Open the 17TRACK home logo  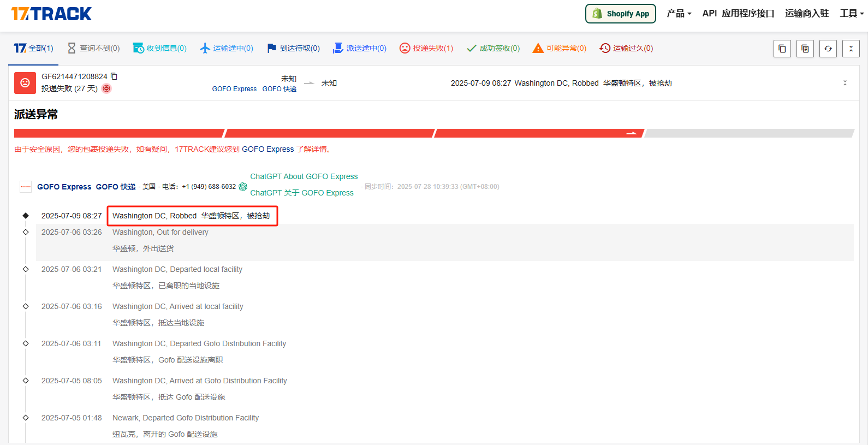coord(51,14)
